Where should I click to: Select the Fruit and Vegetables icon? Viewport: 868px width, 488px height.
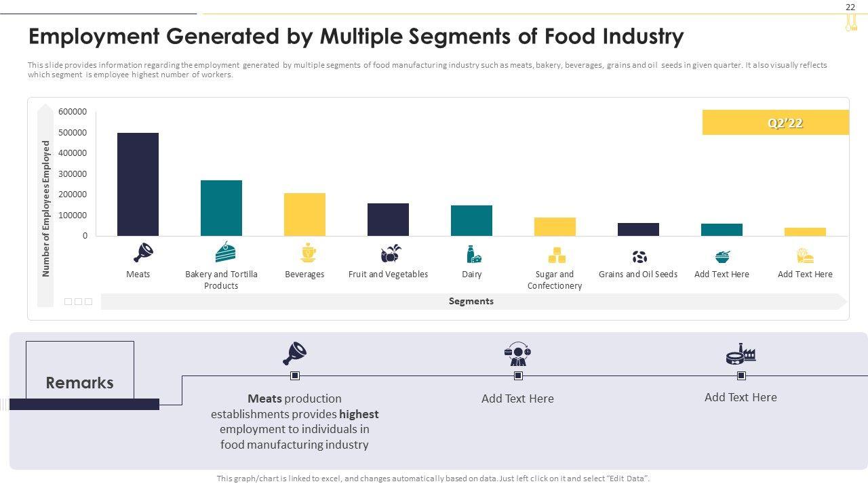coord(391,253)
